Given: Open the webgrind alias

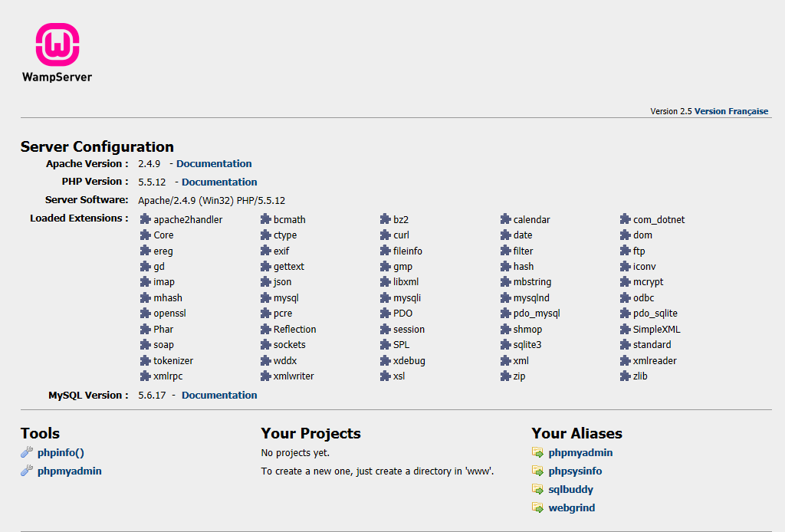Looking at the screenshot, I should pos(572,507).
